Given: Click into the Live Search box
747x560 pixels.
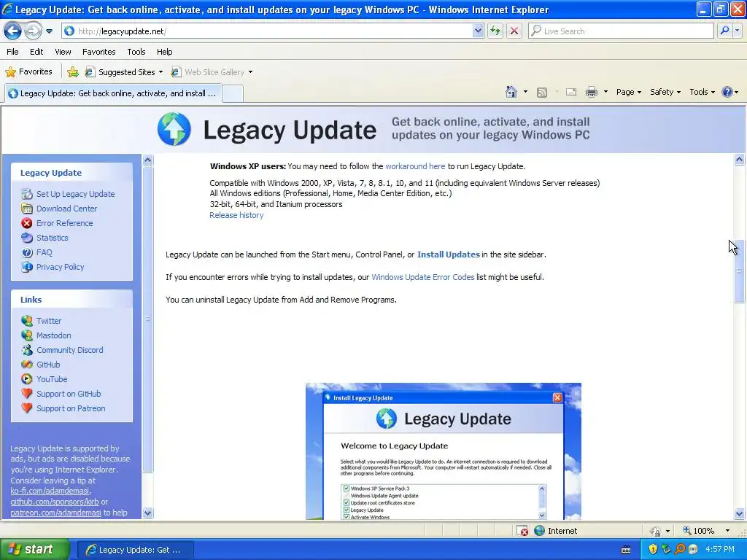Looking at the screenshot, I should click(x=620, y=31).
